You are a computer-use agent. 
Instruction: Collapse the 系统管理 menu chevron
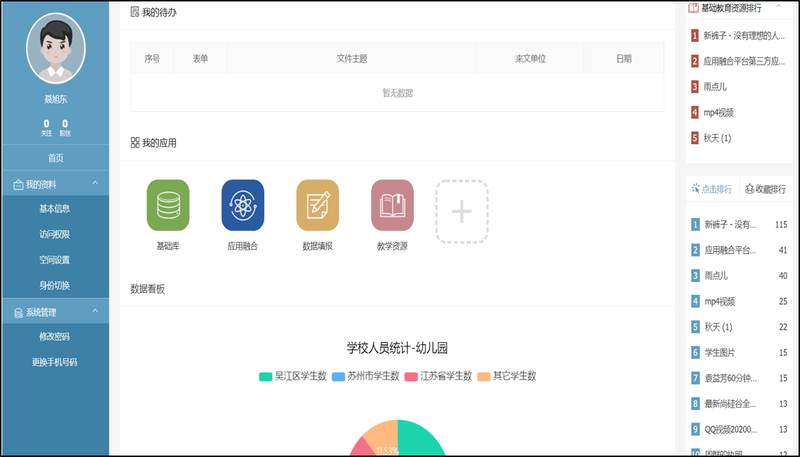(95, 311)
